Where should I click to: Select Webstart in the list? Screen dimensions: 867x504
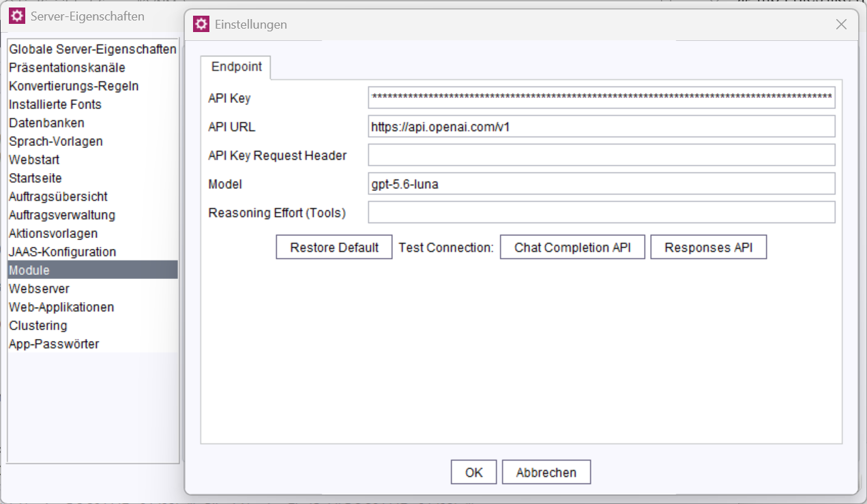[93, 160]
